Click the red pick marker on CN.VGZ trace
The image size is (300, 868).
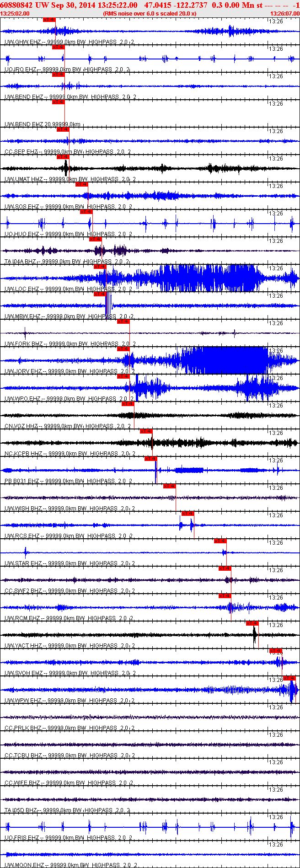pyautogui.click(x=128, y=404)
